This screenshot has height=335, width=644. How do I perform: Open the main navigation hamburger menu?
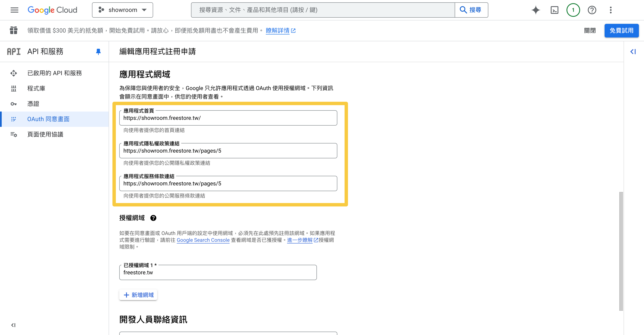tap(14, 10)
